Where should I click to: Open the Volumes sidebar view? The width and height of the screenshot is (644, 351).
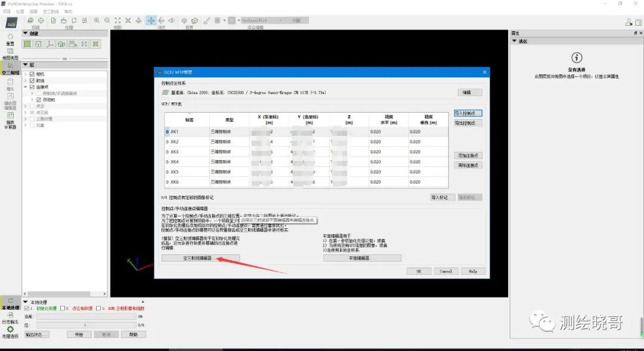10,85
